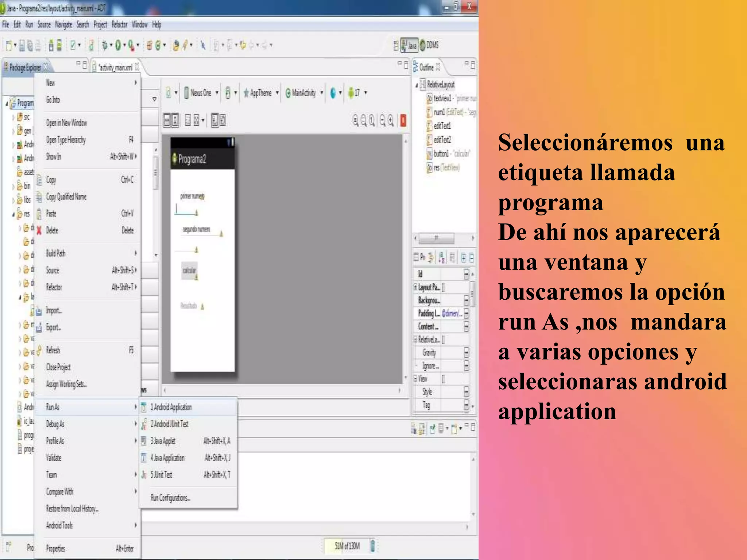The height and width of the screenshot is (560, 747).
Task: Open Team submenu
Action: pyautogui.click(x=88, y=474)
